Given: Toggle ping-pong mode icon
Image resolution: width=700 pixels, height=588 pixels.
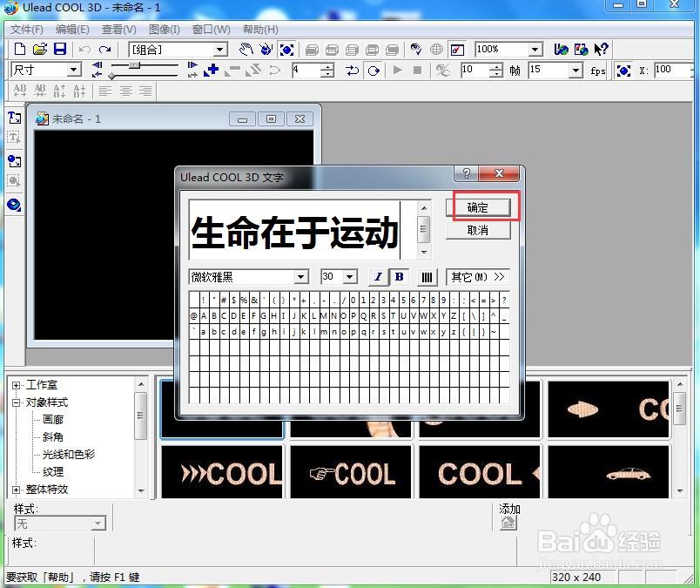Looking at the screenshot, I should pos(353,71).
